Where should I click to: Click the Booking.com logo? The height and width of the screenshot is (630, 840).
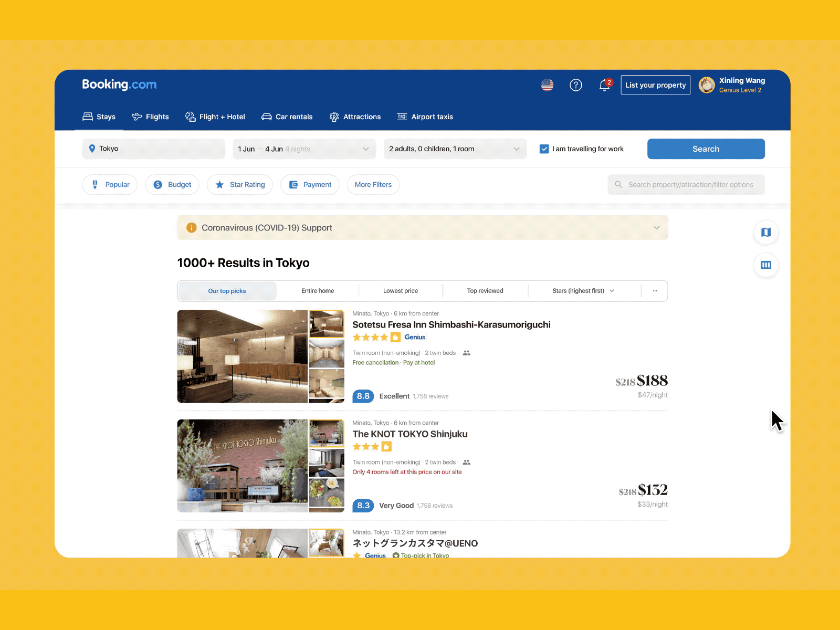119,85
